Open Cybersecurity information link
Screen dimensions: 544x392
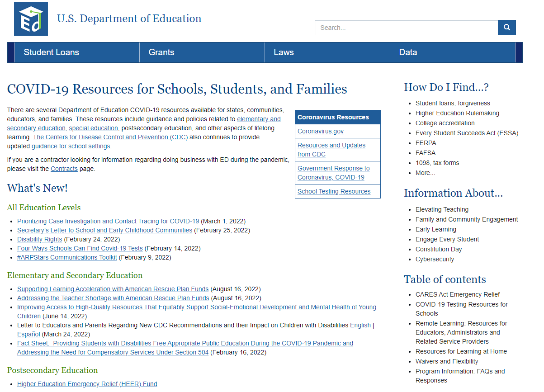[x=435, y=259]
